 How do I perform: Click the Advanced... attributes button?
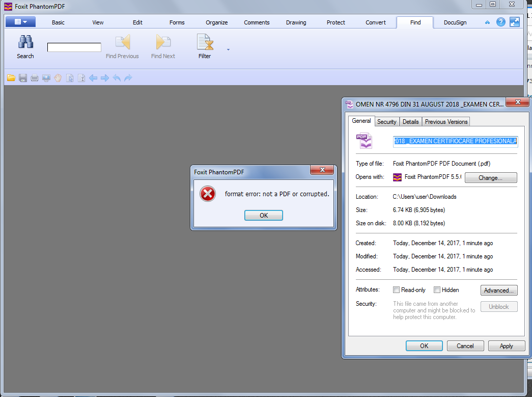[498, 290]
